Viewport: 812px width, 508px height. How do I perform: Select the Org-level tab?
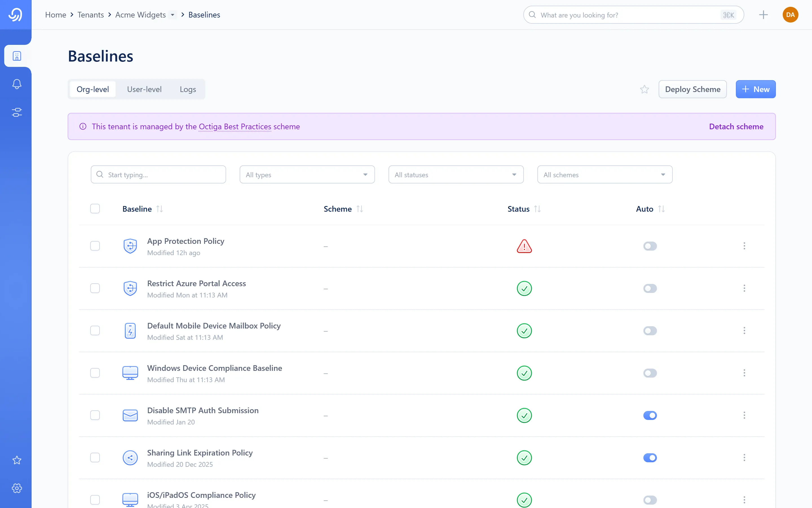92,89
